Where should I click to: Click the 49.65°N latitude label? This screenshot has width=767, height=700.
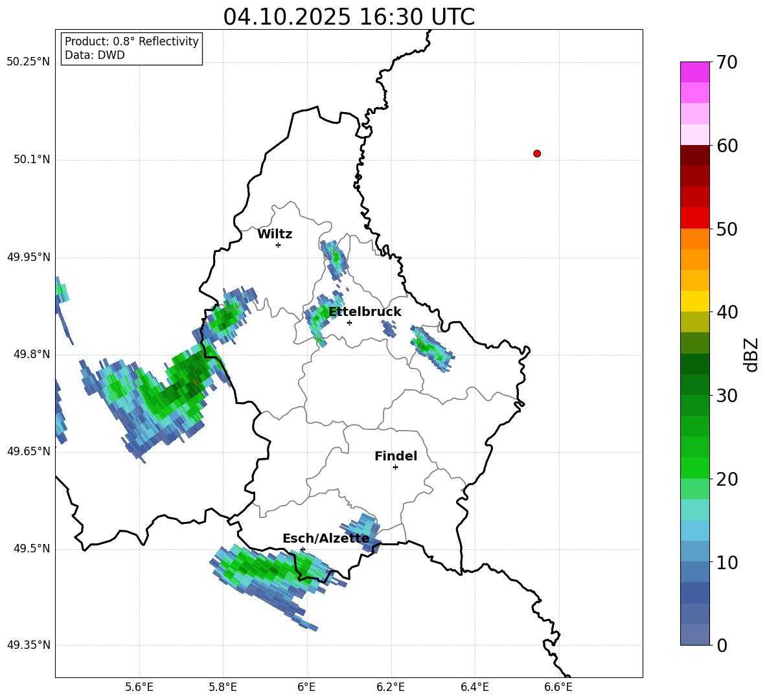point(29,451)
